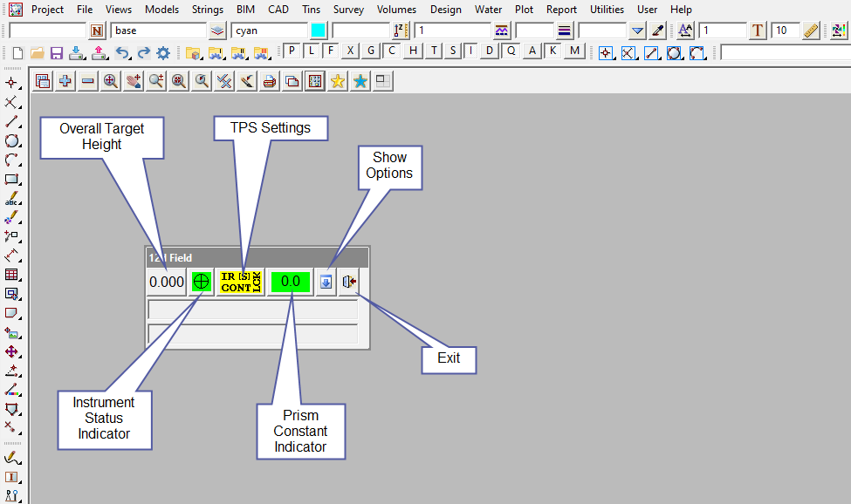
Task: Click the Show Options blue arrow icon
Action: pos(326,282)
